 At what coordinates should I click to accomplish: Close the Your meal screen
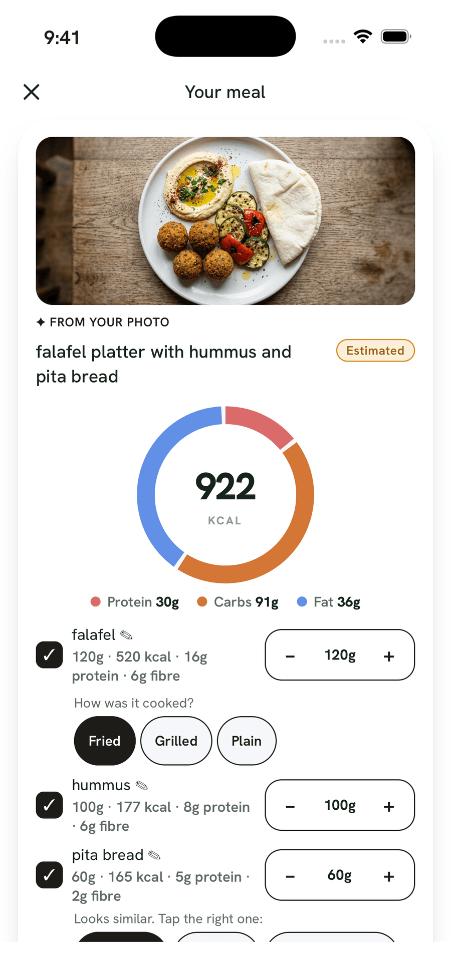click(32, 92)
